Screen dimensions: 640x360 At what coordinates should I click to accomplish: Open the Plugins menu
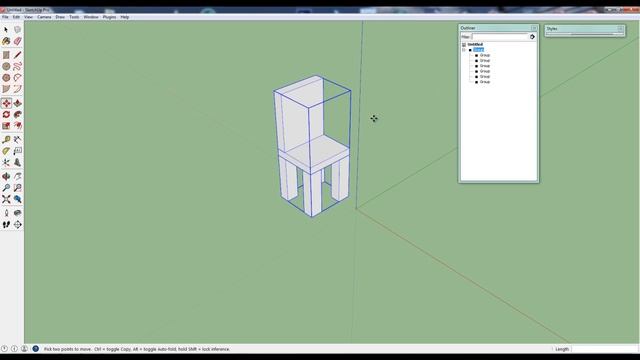coord(109,17)
